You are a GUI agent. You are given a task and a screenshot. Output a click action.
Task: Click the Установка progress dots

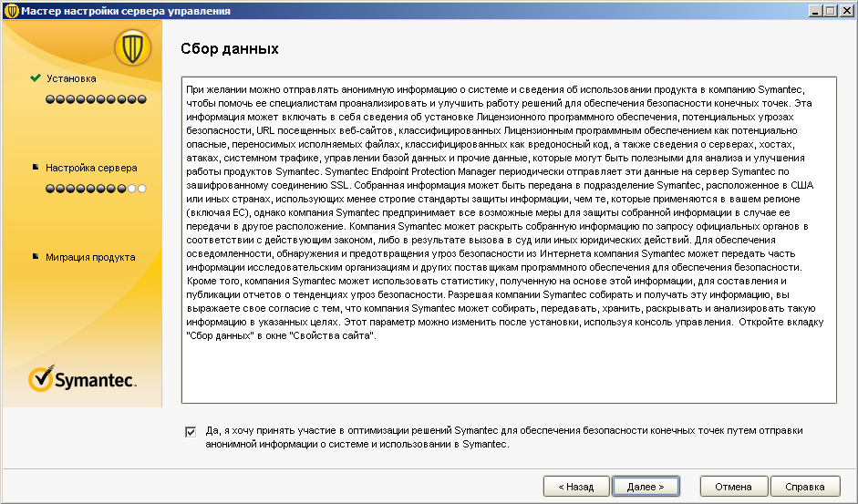(x=96, y=99)
